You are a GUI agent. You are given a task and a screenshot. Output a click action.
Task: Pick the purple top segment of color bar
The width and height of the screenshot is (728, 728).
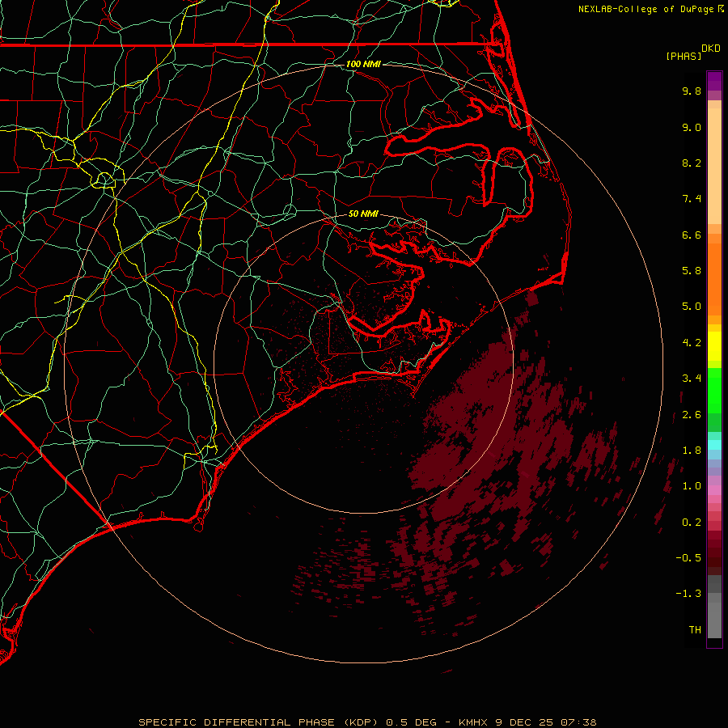tap(714, 81)
